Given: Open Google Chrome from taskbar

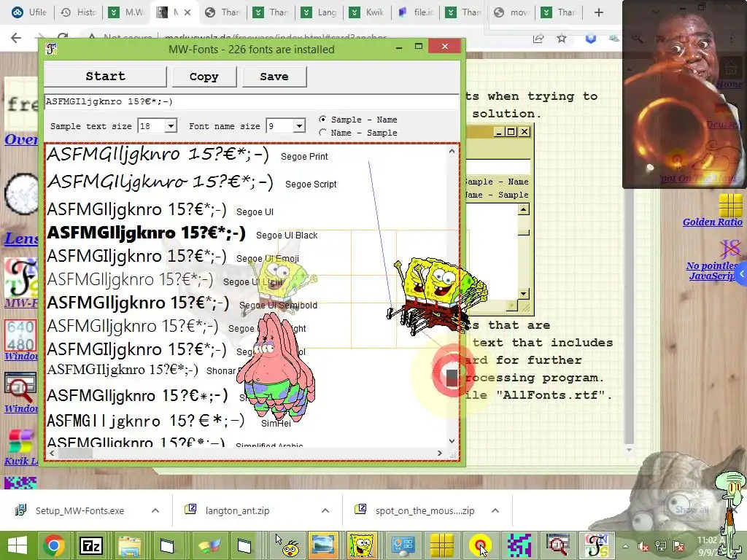Looking at the screenshot, I should (x=54, y=545).
